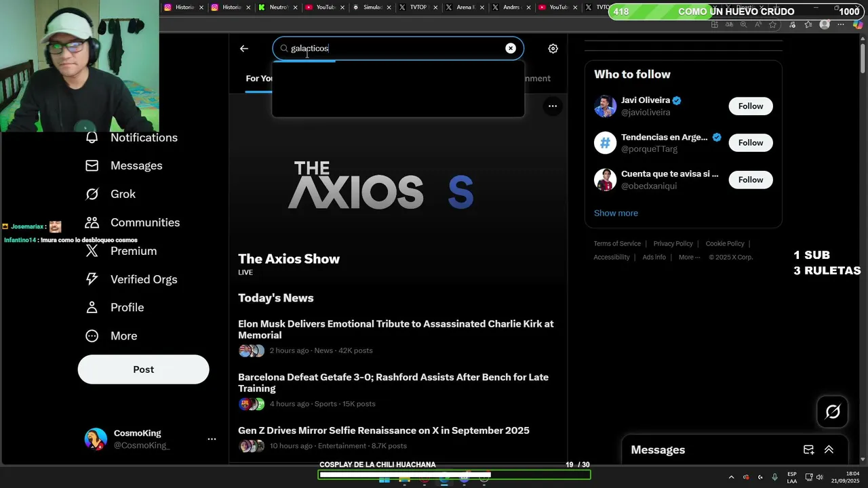The width and height of the screenshot is (868, 488).
Task: Open the Grok icon in the sidebar
Action: point(92,194)
